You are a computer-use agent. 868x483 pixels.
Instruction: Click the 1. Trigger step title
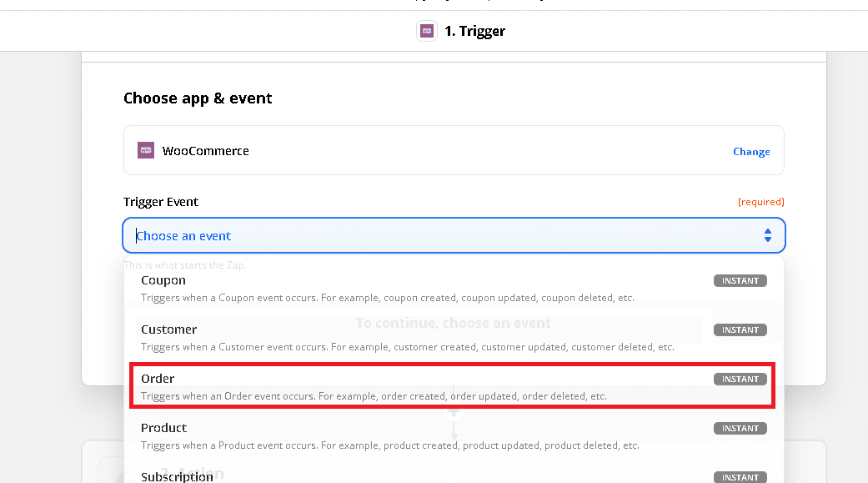(474, 32)
